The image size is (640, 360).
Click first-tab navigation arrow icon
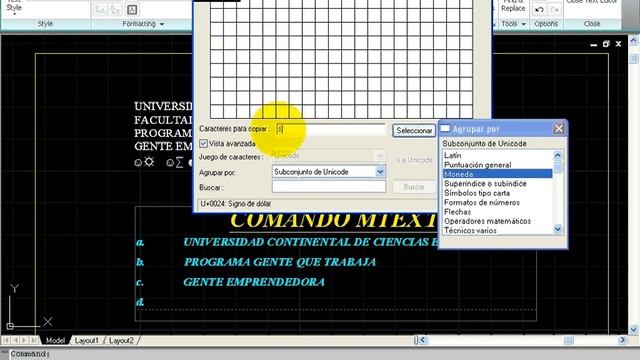[6, 340]
